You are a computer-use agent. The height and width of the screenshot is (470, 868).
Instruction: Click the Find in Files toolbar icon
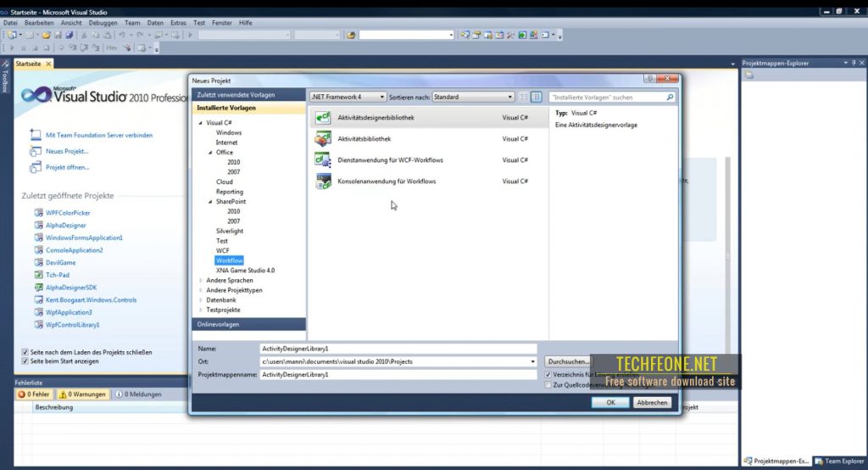(350, 35)
